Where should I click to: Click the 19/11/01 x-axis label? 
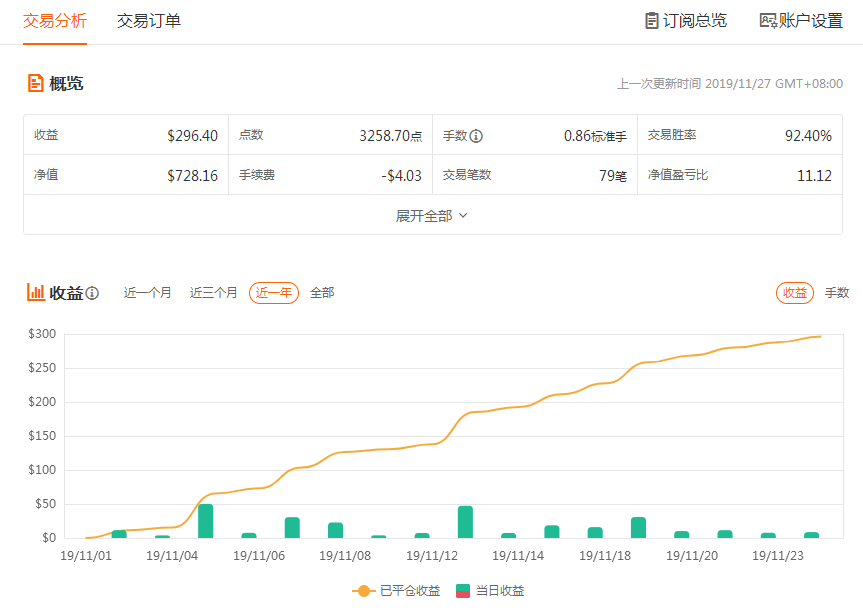pyautogui.click(x=86, y=556)
